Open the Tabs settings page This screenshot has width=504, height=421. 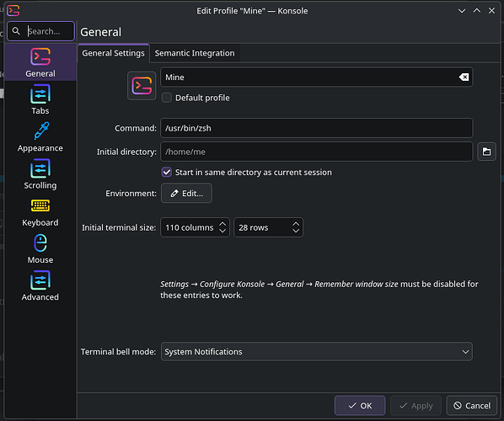pos(40,99)
